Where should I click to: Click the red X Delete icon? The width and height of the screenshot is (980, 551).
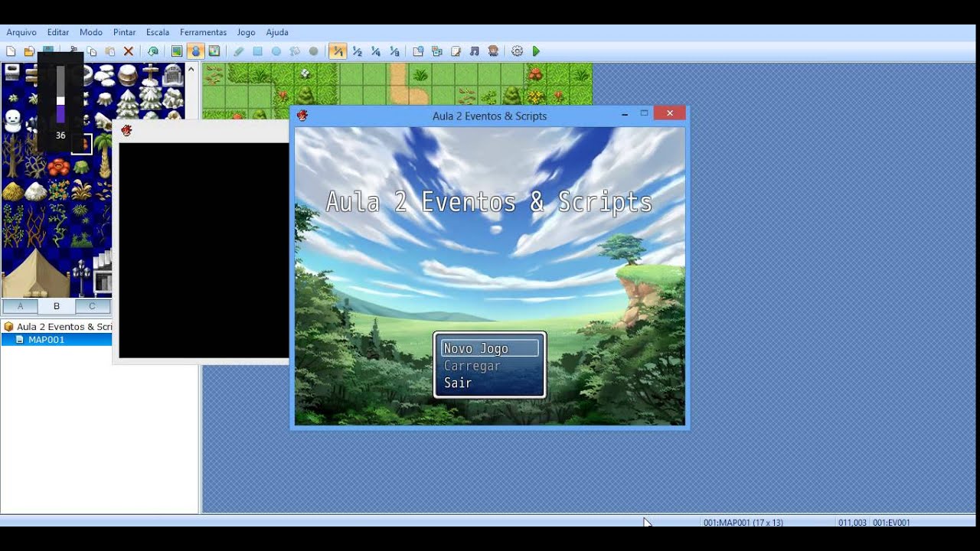[129, 51]
